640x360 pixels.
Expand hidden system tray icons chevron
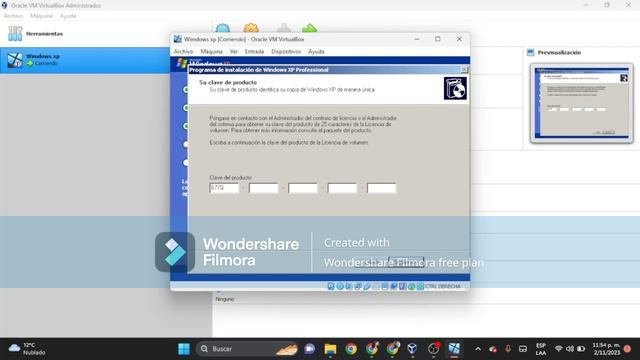click(x=478, y=349)
